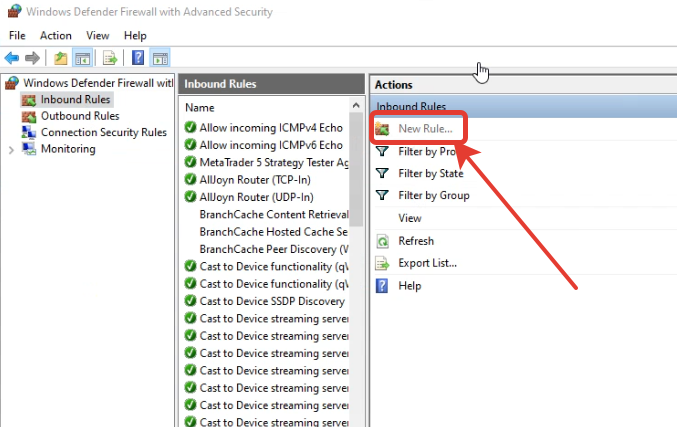The width and height of the screenshot is (677, 427).
Task: Toggle Show/Hide Console Tree toolbar icon
Action: click(x=82, y=58)
